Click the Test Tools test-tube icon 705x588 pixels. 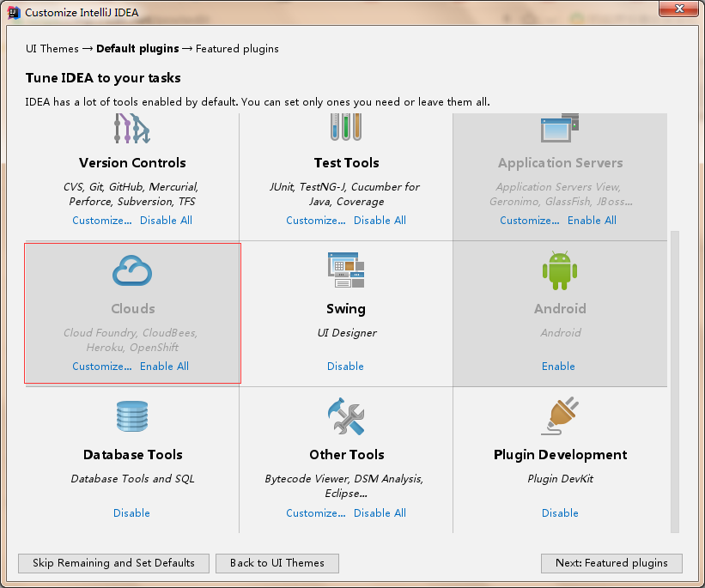(346, 127)
